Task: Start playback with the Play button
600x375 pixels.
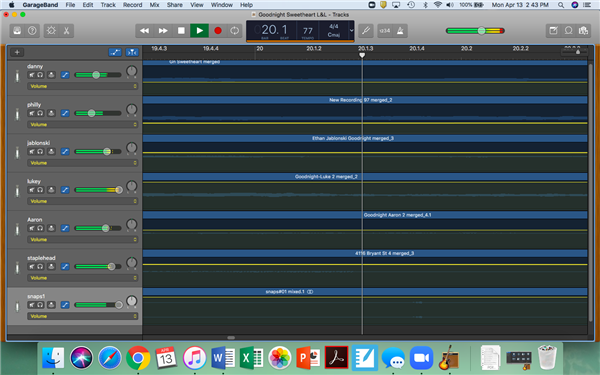Action: coord(199,31)
